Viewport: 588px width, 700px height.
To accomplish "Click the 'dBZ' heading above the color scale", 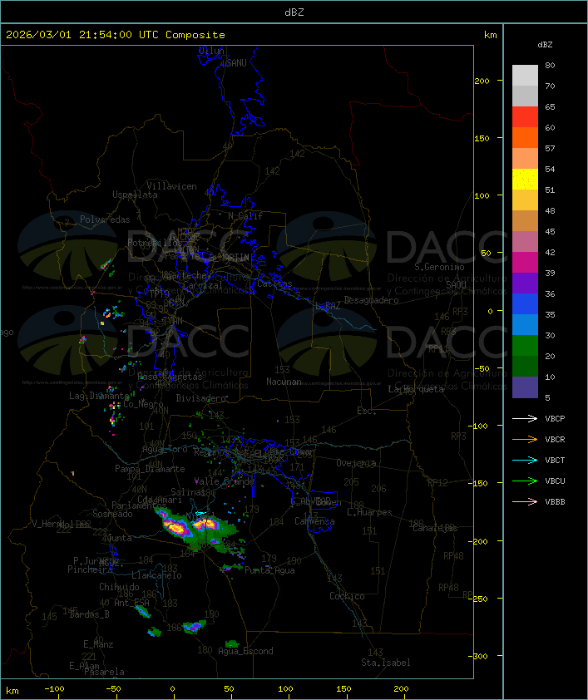I will [545, 45].
